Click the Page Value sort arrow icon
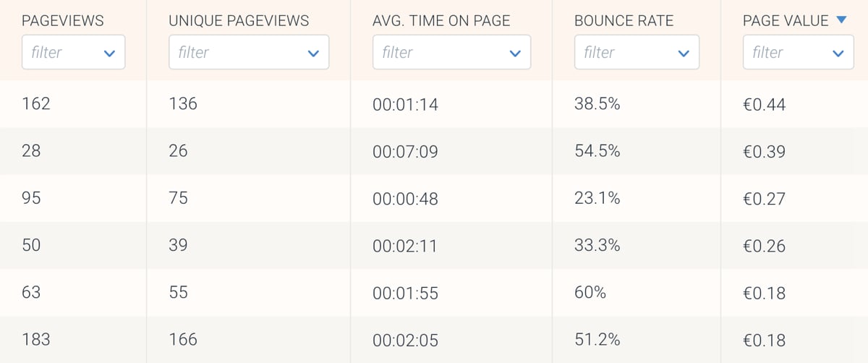This screenshot has width=868, height=363. click(x=841, y=20)
